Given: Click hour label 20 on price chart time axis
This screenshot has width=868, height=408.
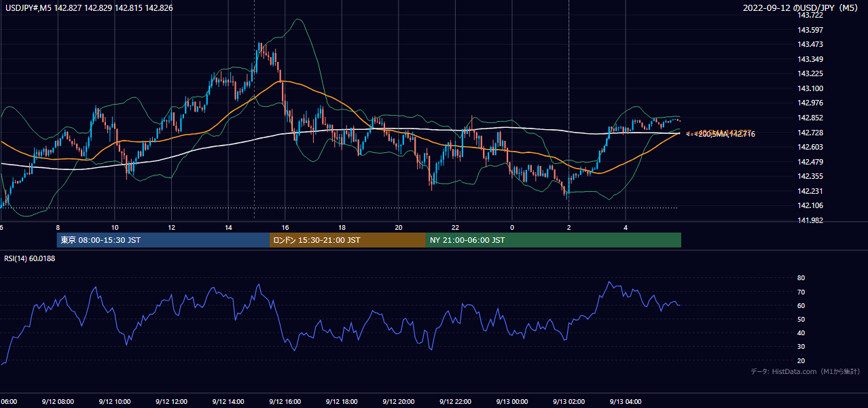Looking at the screenshot, I should pyautogui.click(x=399, y=227).
